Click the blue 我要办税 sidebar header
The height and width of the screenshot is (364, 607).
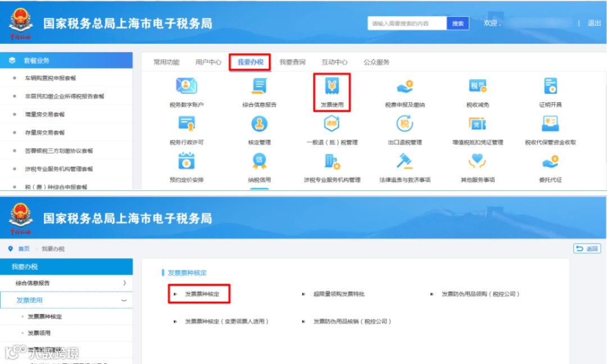point(66,266)
